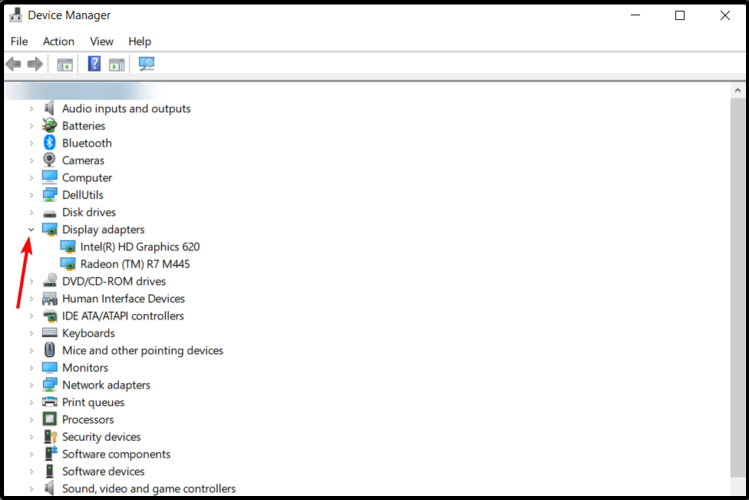Select the Computer label

pyautogui.click(x=87, y=178)
